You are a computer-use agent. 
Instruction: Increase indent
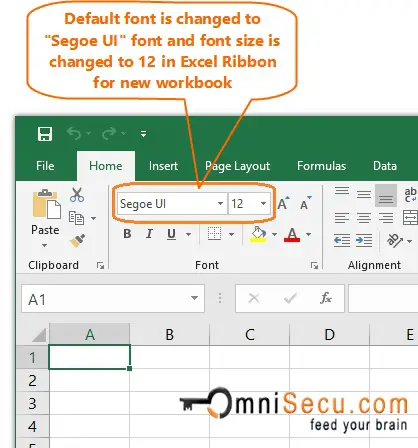pyautogui.click(x=364, y=240)
